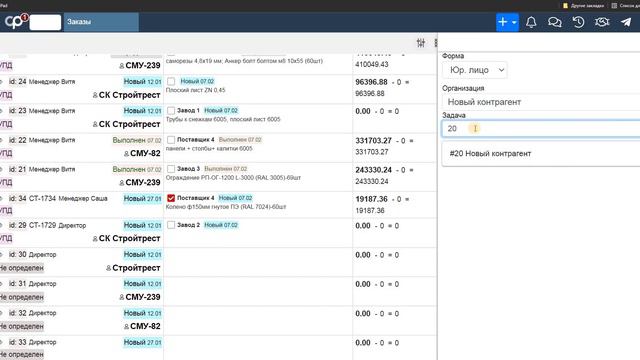This screenshot has width=640, height=360.
Task: Click the white box next to the logo
Action: pyautogui.click(x=45, y=22)
